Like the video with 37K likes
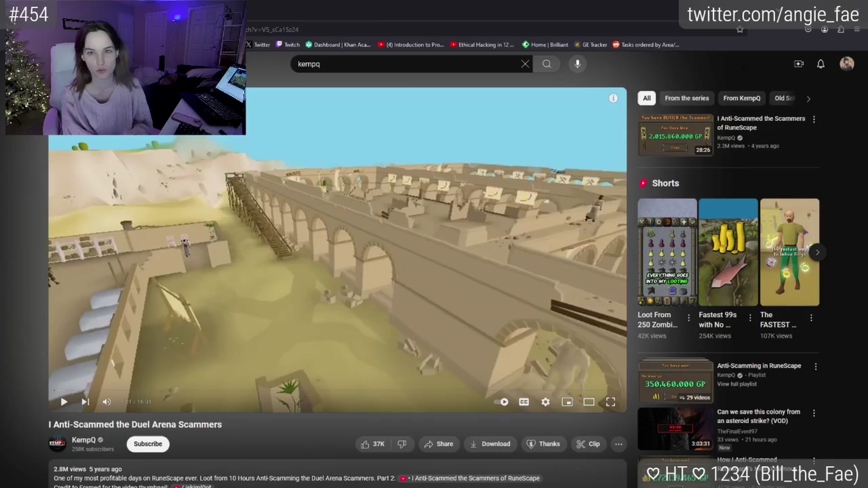868x488 pixels. [x=373, y=444]
